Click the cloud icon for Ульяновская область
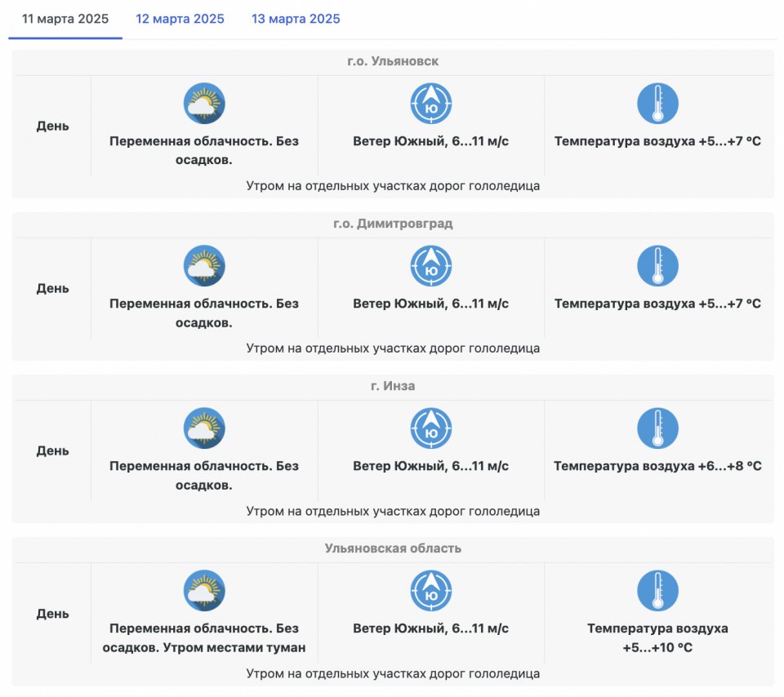This screenshot has width=784, height=697. pyautogui.click(x=204, y=591)
